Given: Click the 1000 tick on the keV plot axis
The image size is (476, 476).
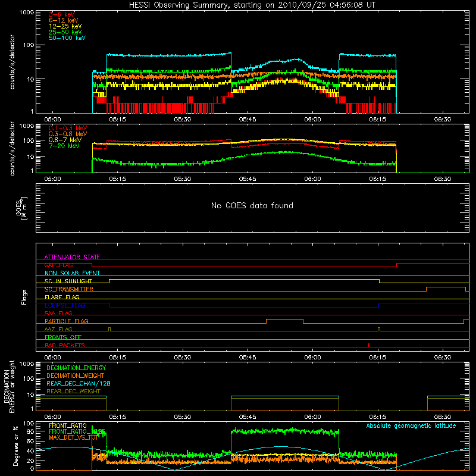Looking at the screenshot, I should click(x=27, y=12).
